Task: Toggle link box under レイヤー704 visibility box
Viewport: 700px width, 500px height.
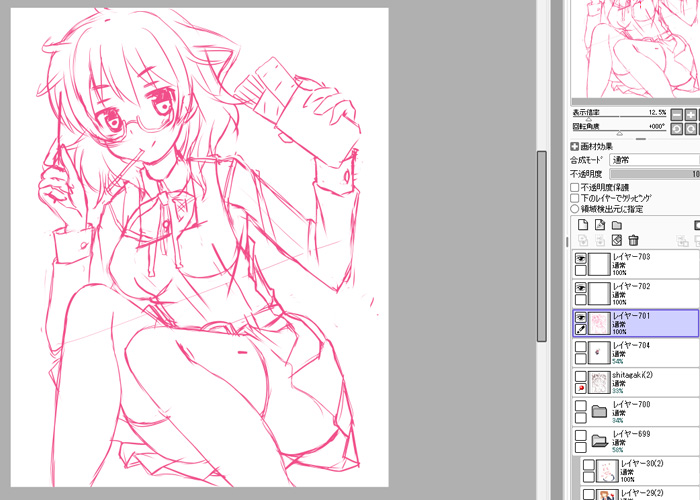Action: [x=580, y=359]
